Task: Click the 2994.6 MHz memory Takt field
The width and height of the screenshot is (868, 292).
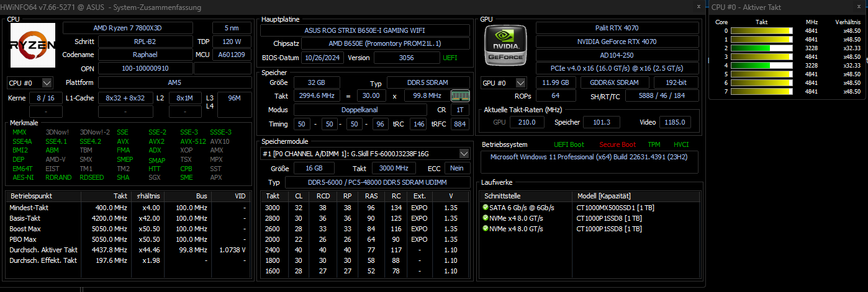Action: click(315, 96)
